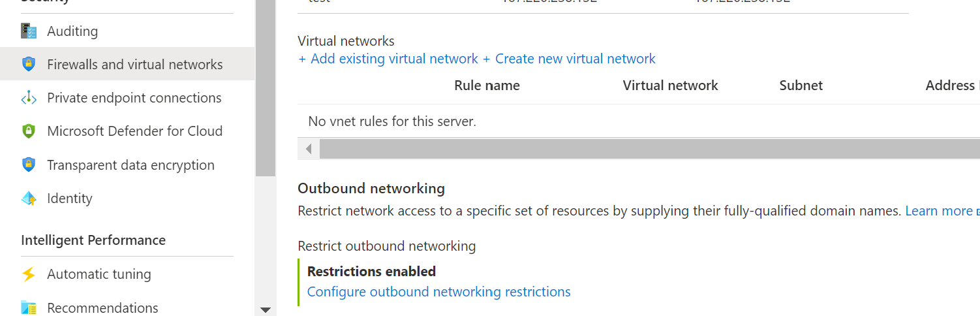Go to Automatic tuning settings

[x=99, y=274]
